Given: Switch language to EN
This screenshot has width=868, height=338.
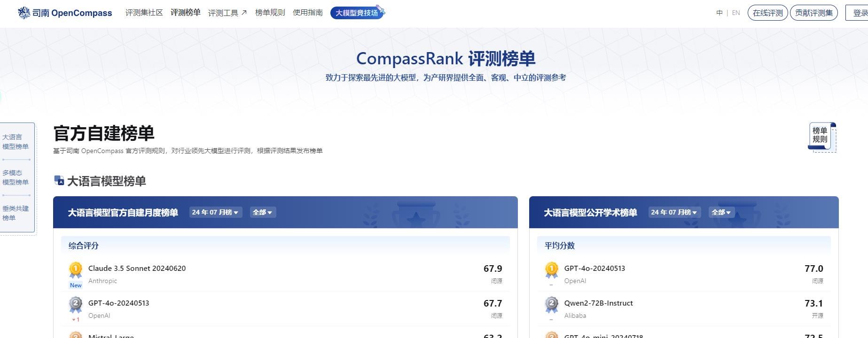Looking at the screenshot, I should [x=736, y=13].
